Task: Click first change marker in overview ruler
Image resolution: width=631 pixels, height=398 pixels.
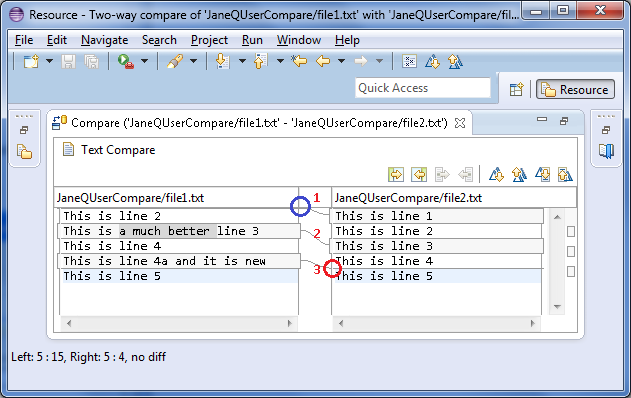Action: [x=570, y=231]
